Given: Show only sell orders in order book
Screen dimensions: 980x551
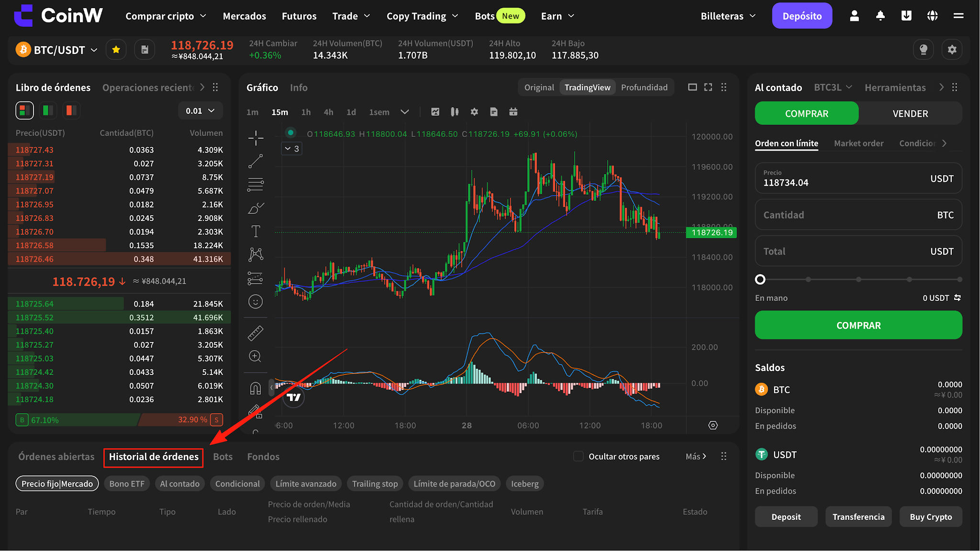Looking at the screenshot, I should [71, 110].
